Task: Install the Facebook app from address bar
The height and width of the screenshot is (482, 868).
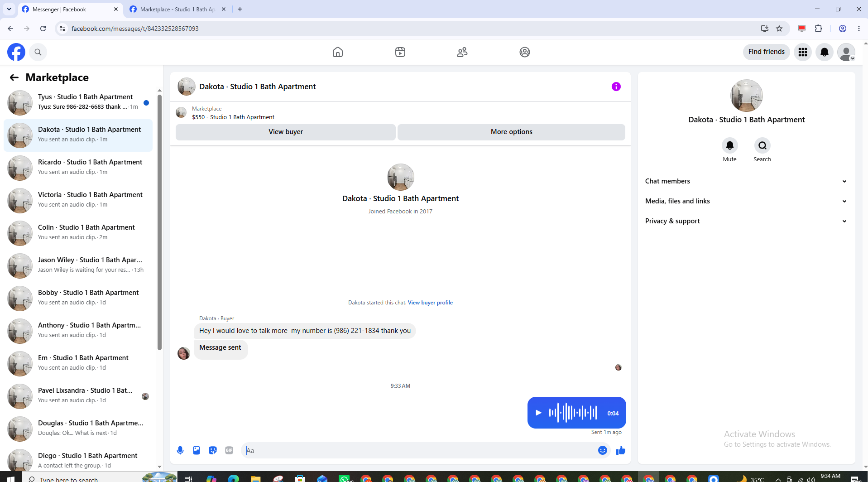Action: [x=765, y=29]
